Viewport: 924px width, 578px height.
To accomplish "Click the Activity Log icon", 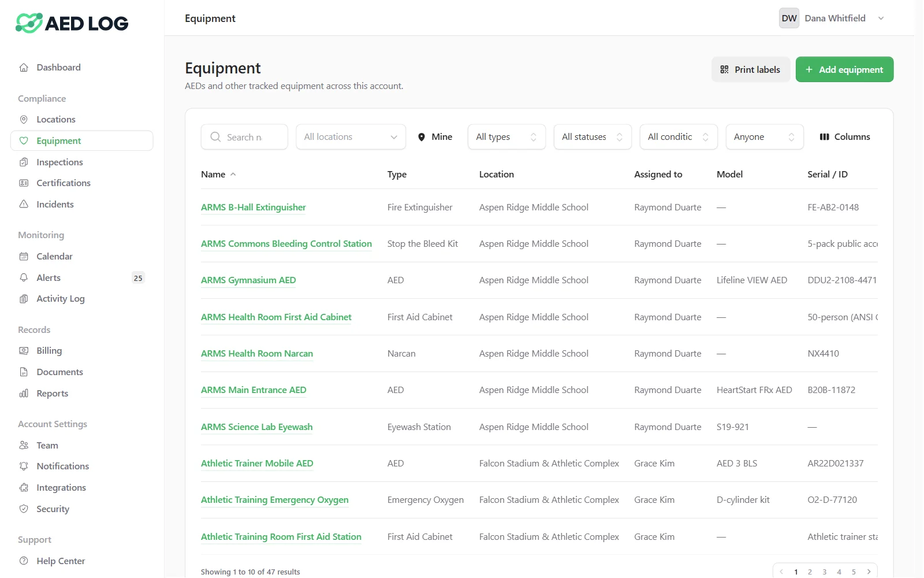I will point(24,299).
